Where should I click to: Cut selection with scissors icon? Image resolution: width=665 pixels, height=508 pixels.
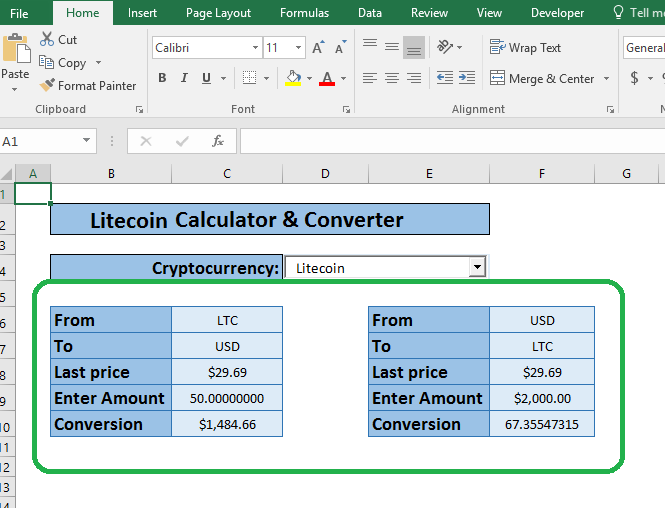coord(47,39)
